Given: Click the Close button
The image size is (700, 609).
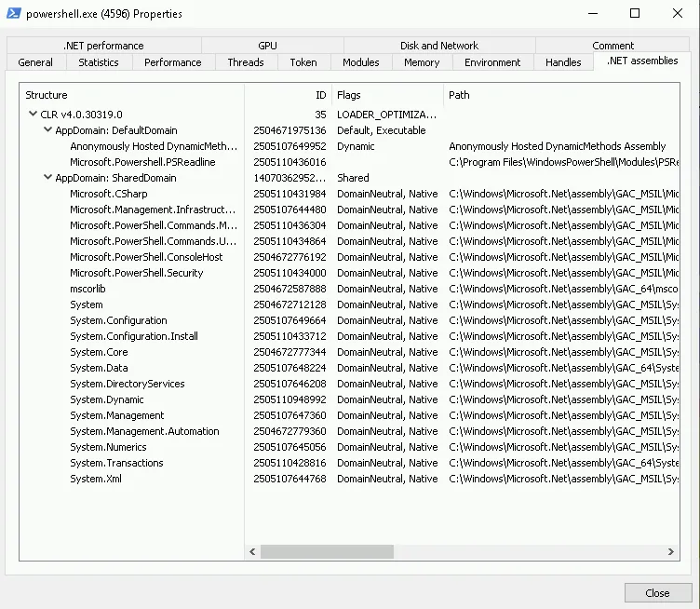Looking at the screenshot, I should point(657,593).
